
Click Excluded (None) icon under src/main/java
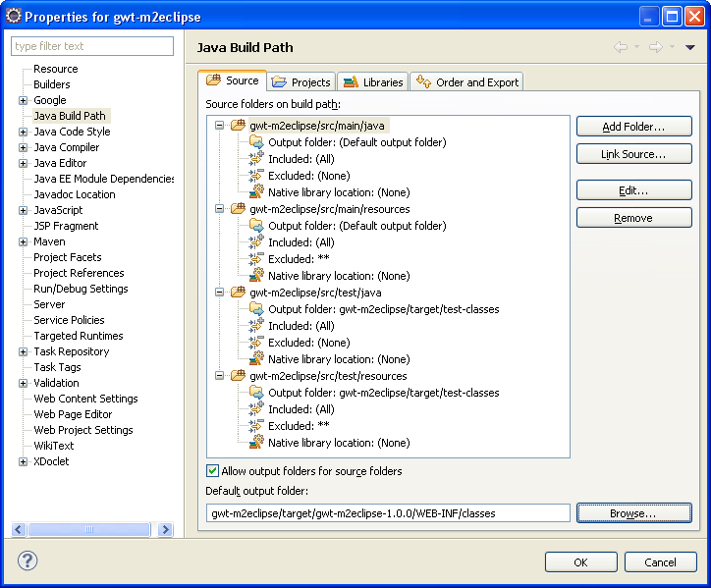[x=256, y=175]
